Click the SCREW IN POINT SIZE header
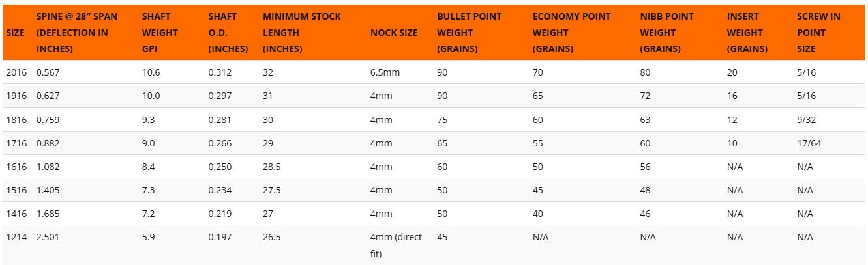 coord(818,33)
